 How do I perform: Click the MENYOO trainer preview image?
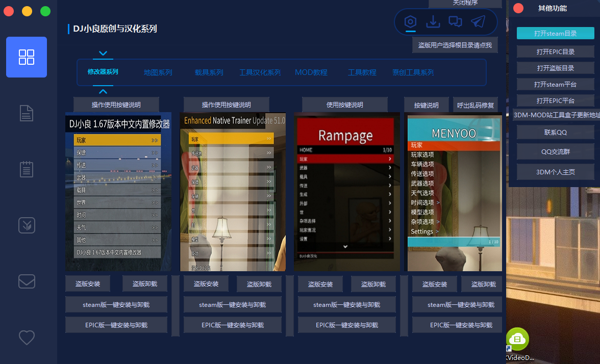point(454,192)
